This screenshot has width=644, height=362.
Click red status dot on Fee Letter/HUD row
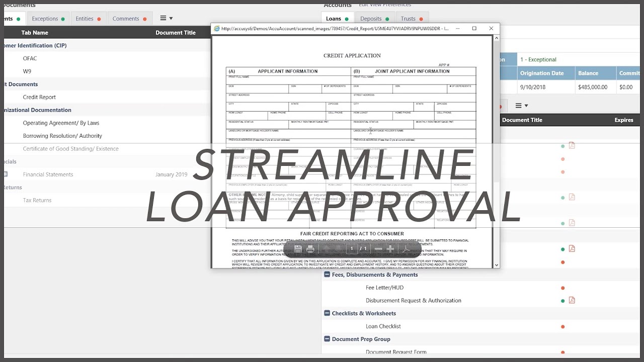[x=562, y=288]
